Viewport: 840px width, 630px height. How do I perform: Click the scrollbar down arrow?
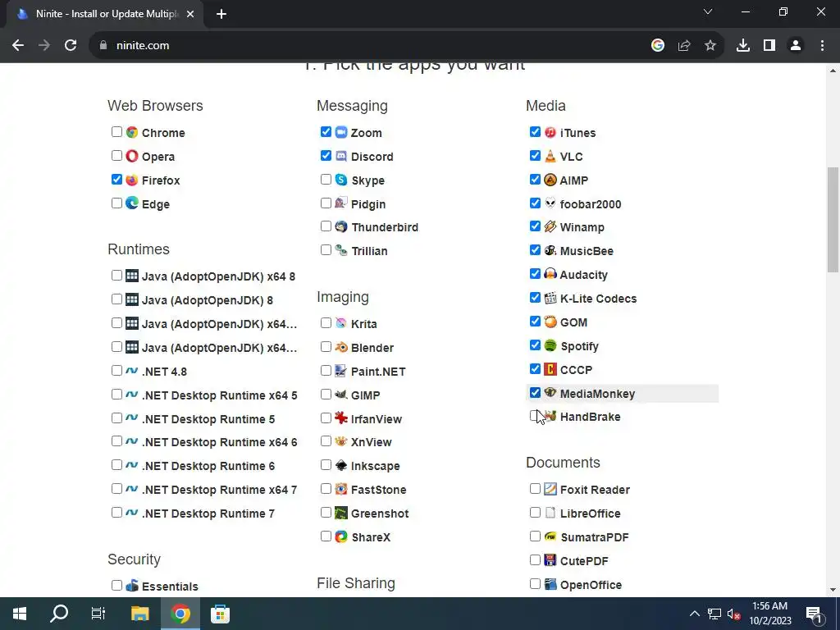point(833,590)
